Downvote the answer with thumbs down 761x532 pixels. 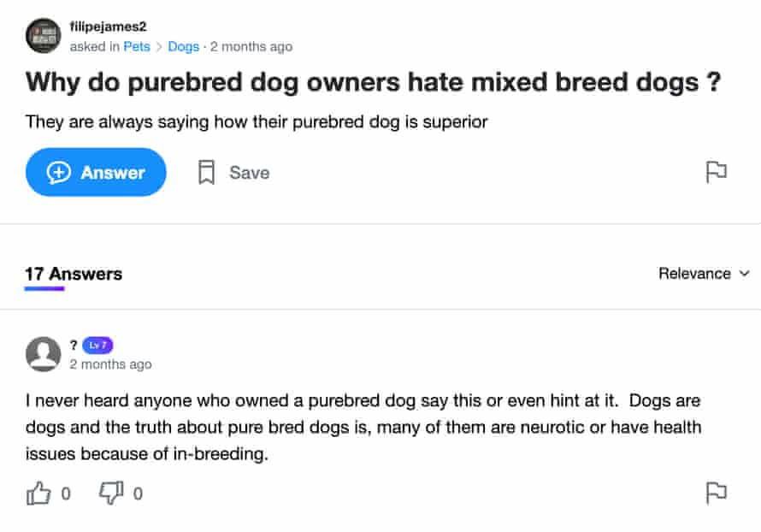coord(112,493)
